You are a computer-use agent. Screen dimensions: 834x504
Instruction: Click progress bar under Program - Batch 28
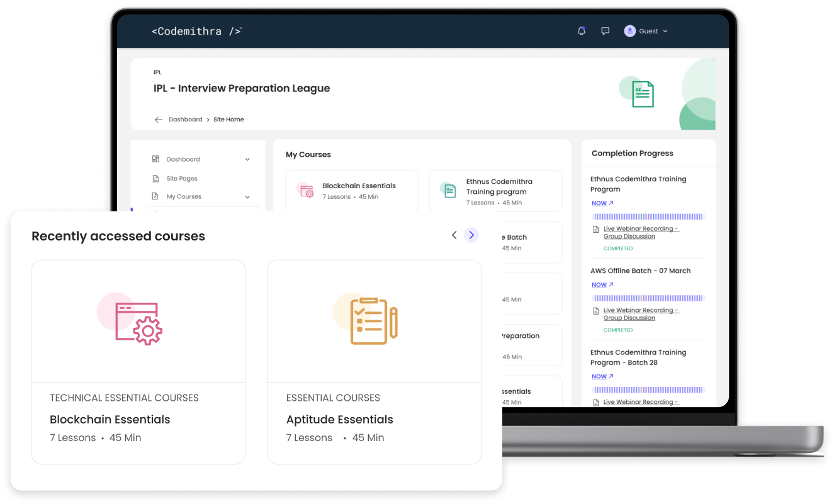click(x=648, y=390)
